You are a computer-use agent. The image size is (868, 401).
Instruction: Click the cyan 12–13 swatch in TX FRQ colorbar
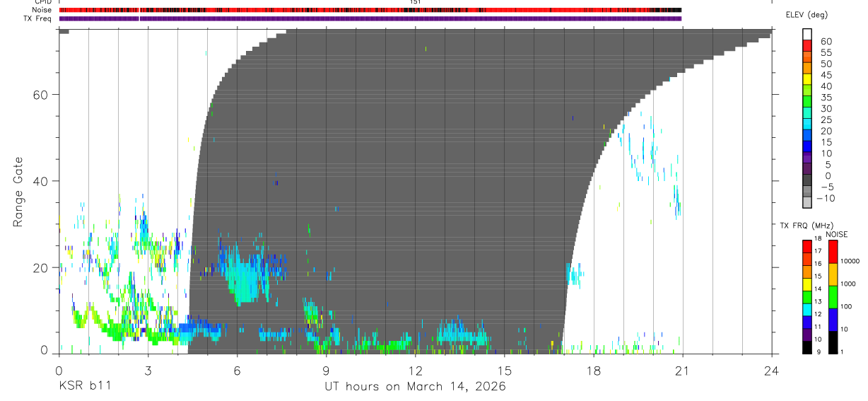(807, 309)
